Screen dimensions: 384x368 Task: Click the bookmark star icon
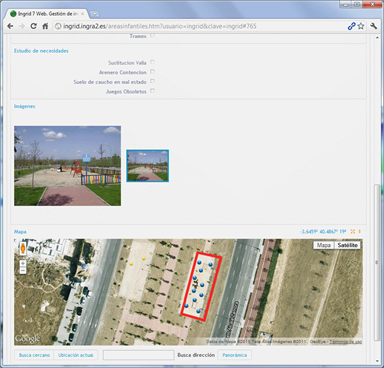pyautogui.click(x=361, y=26)
